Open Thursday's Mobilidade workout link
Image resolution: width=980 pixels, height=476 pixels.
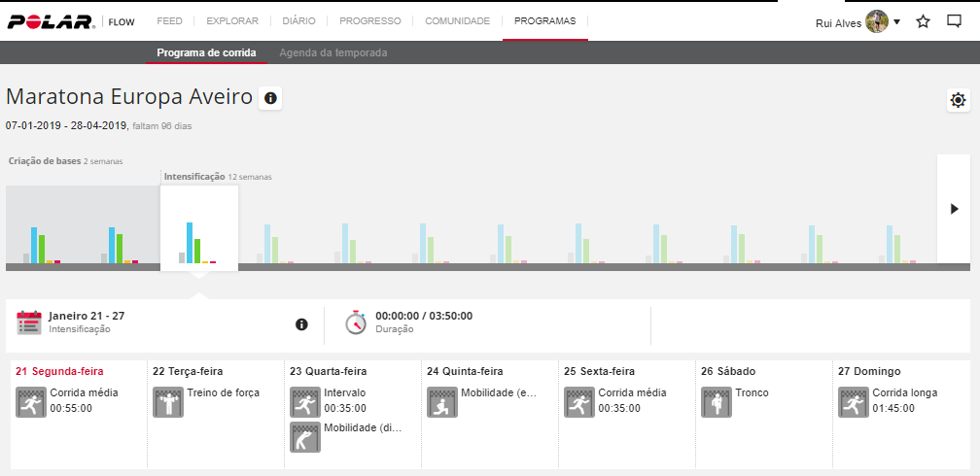(x=498, y=393)
